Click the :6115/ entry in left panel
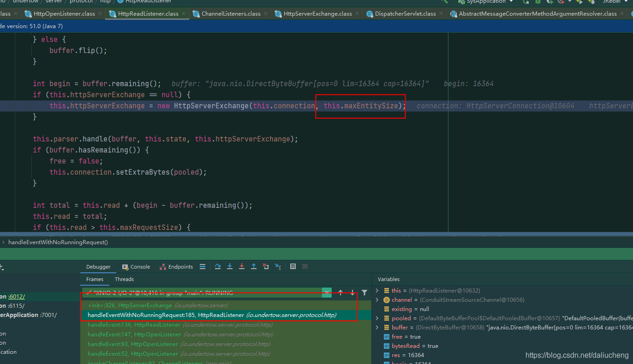The image size is (633, 364). 17,305
